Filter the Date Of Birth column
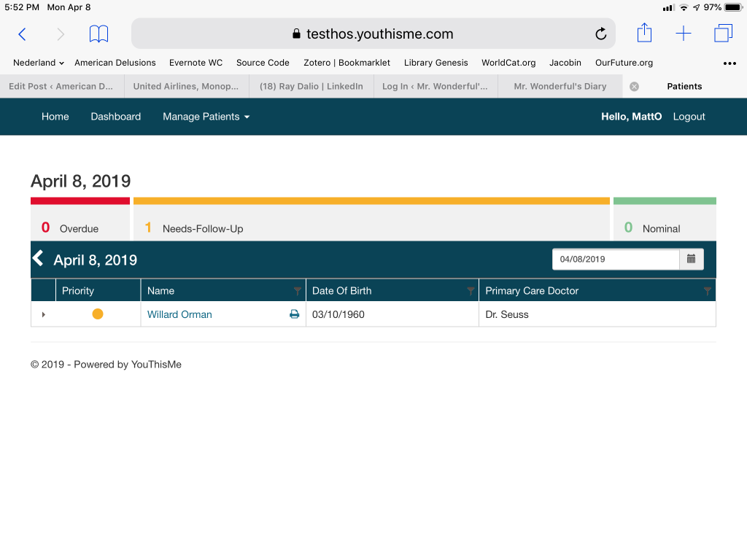The height and width of the screenshot is (560, 747). tap(471, 290)
